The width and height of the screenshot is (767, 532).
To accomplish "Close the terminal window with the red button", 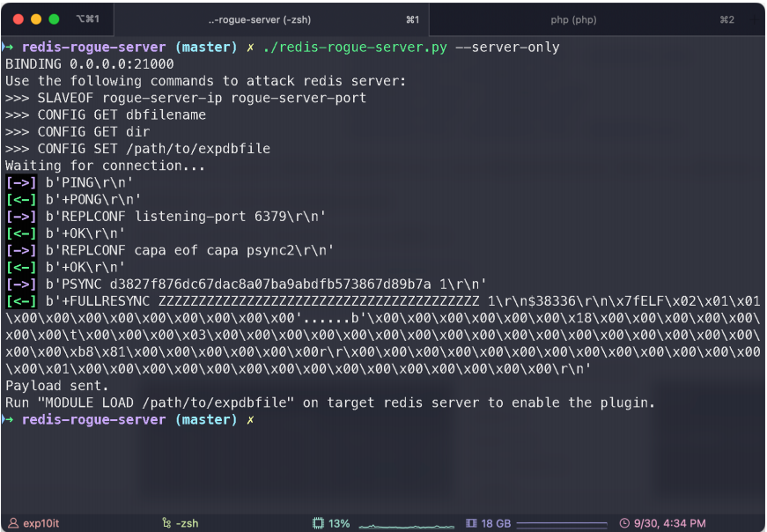I will (18, 19).
